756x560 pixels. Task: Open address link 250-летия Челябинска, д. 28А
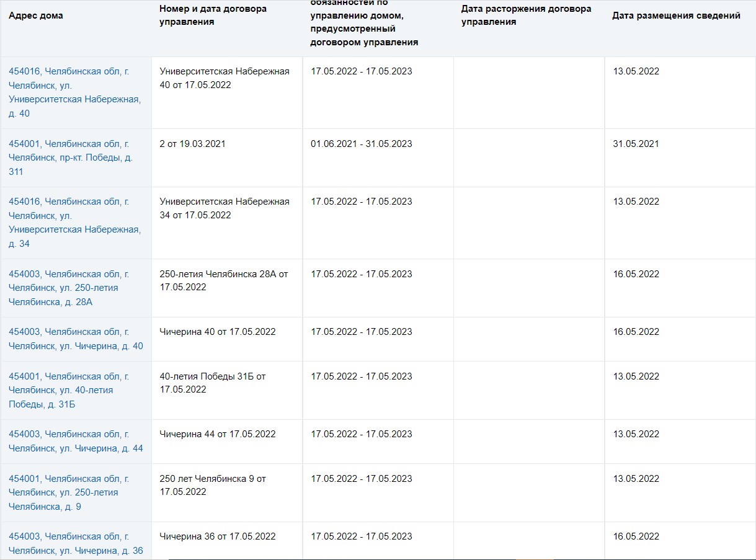pos(69,288)
